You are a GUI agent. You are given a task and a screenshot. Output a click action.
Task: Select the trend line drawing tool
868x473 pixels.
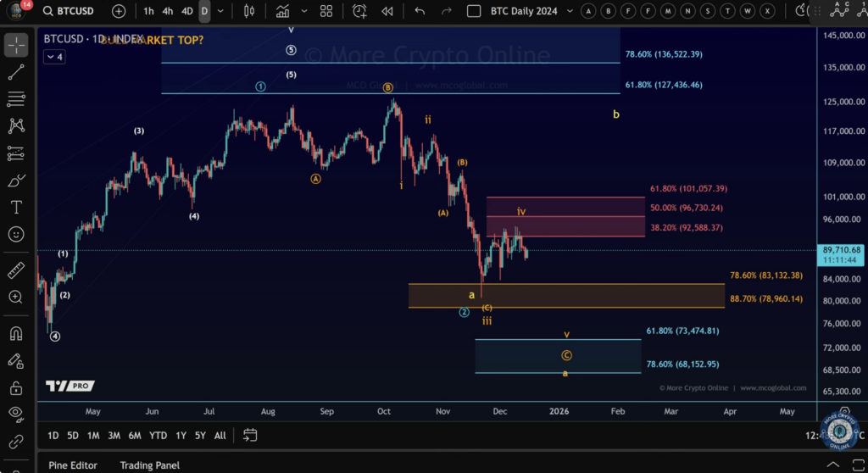tap(16, 72)
